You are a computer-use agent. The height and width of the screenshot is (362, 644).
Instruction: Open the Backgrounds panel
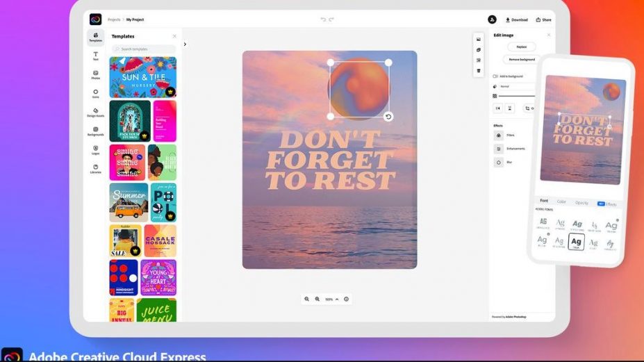pyautogui.click(x=96, y=131)
